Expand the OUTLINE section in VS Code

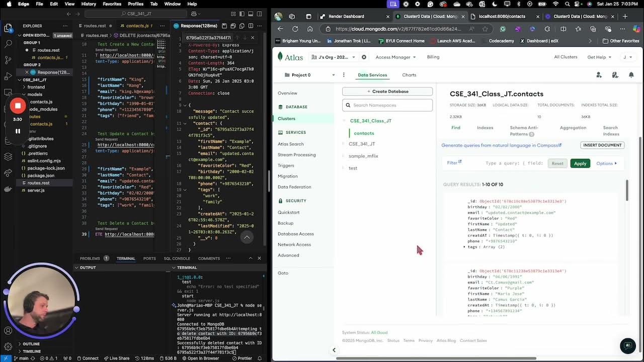click(31, 344)
